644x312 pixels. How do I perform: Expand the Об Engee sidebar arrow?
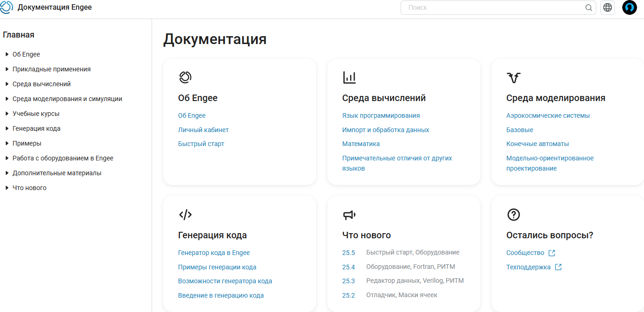tap(7, 54)
